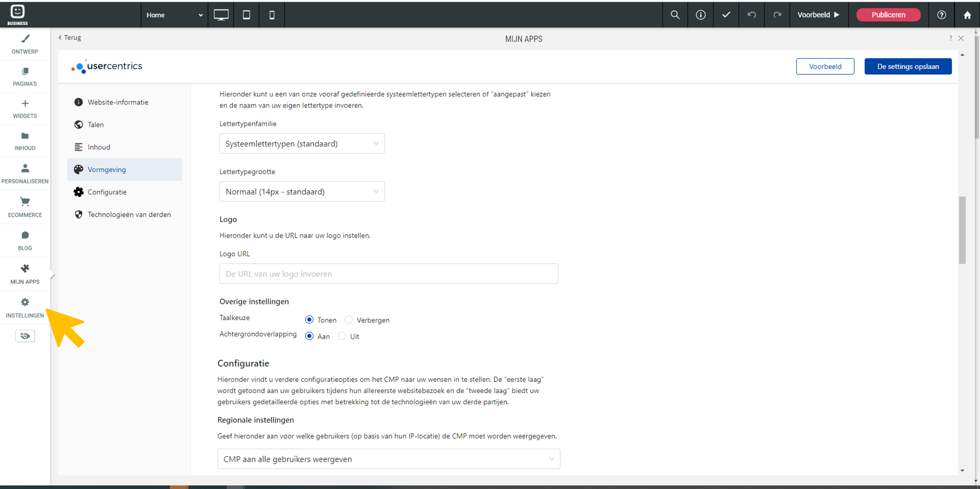The height and width of the screenshot is (489, 980).
Task: Go to Configuratie section in menu
Action: click(107, 192)
